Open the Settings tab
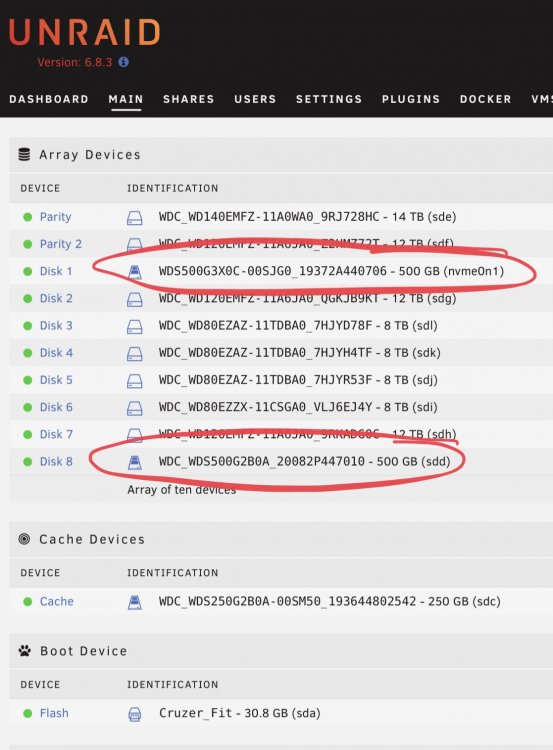 point(329,99)
